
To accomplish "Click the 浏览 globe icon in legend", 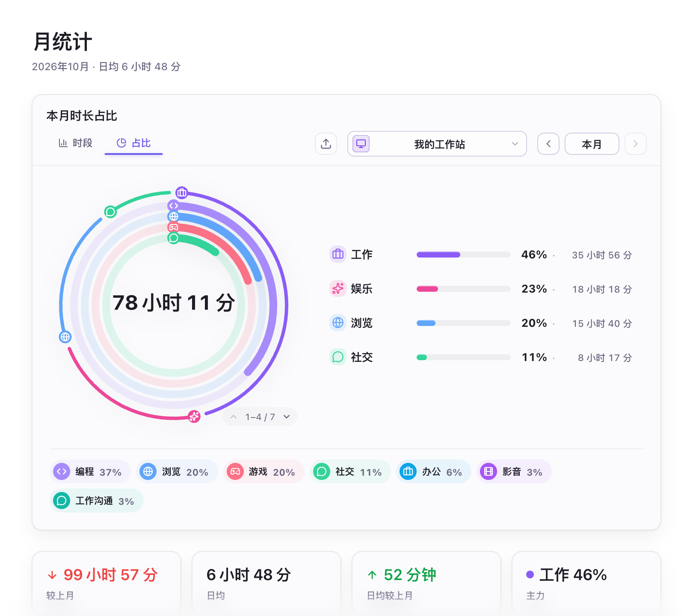I will [x=338, y=323].
